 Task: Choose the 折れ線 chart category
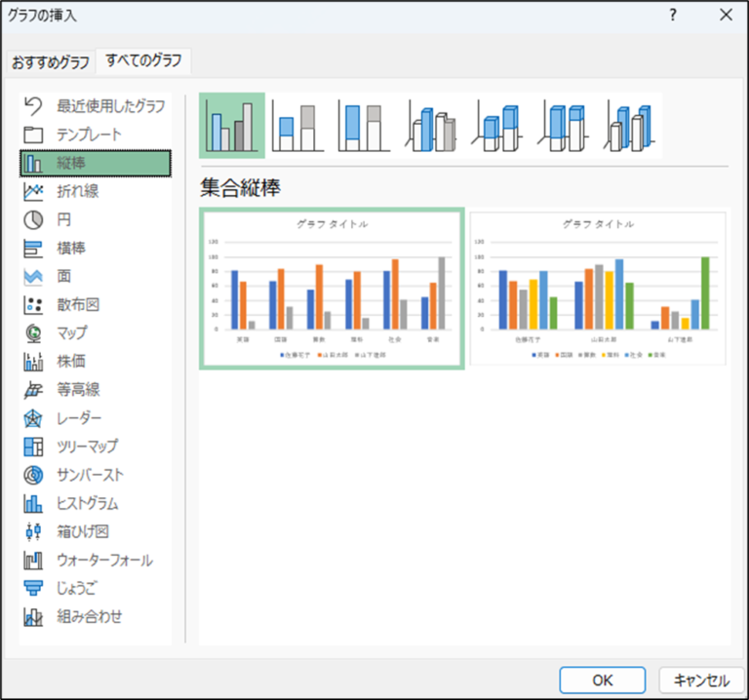pyautogui.click(x=96, y=191)
